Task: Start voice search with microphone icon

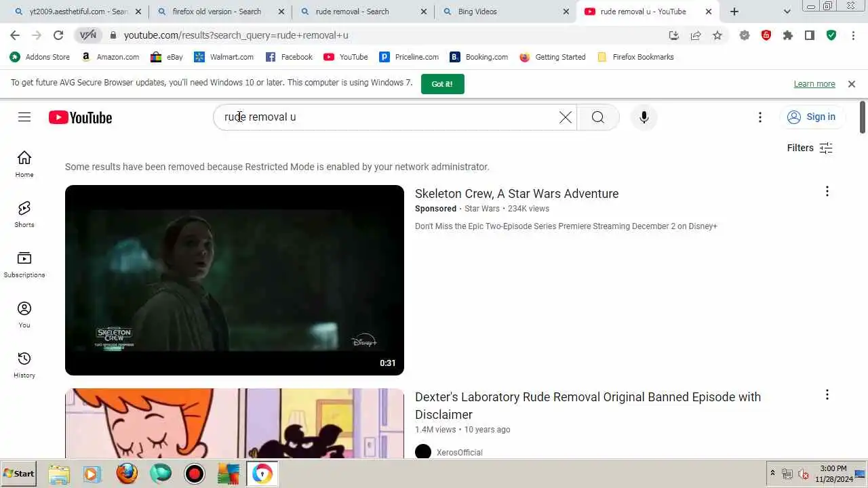Action: pyautogui.click(x=644, y=117)
